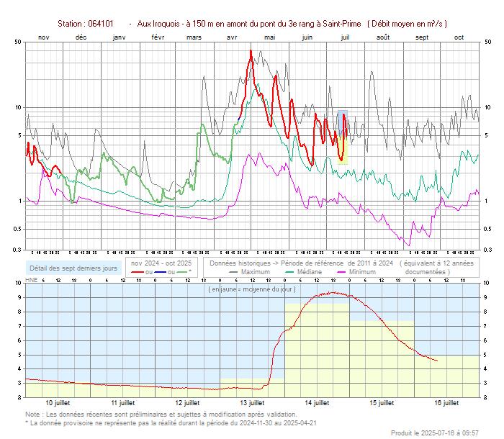
Task: Click the light green line sample in legend
Action: [182, 272]
